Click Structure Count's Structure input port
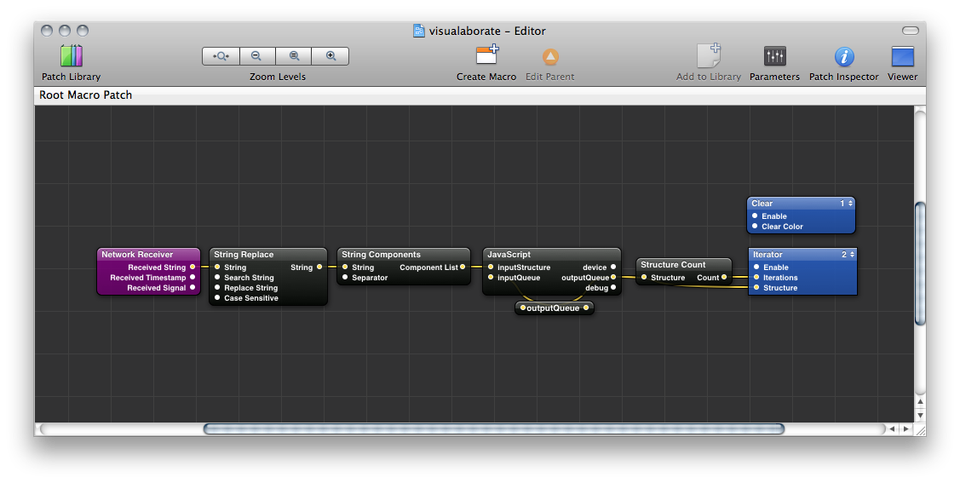The width and height of the screenshot is (960, 483). point(644,277)
